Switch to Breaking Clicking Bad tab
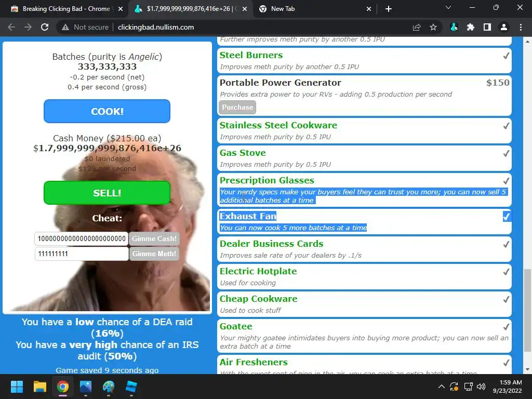Screen dimensions: 532x399 coord(66,9)
